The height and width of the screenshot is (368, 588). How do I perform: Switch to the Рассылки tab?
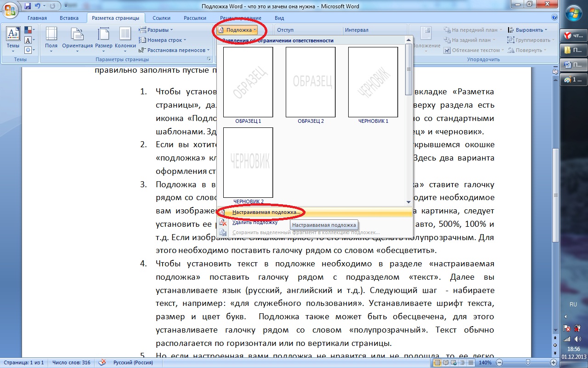tap(195, 18)
